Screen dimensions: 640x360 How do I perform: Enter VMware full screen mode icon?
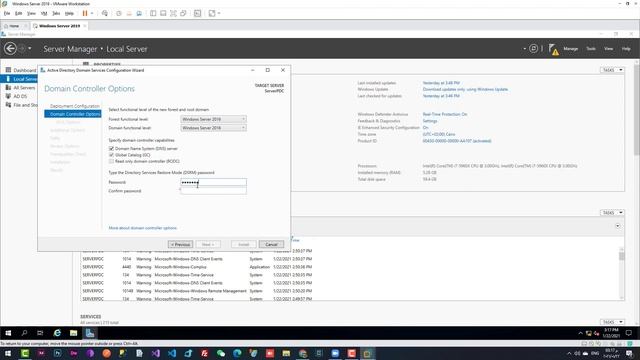point(173,13)
